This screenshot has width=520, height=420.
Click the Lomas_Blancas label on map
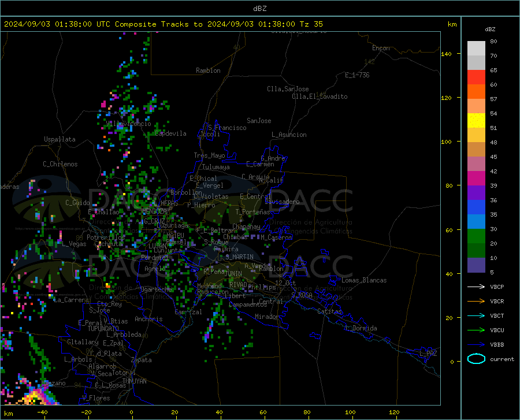coord(364,280)
